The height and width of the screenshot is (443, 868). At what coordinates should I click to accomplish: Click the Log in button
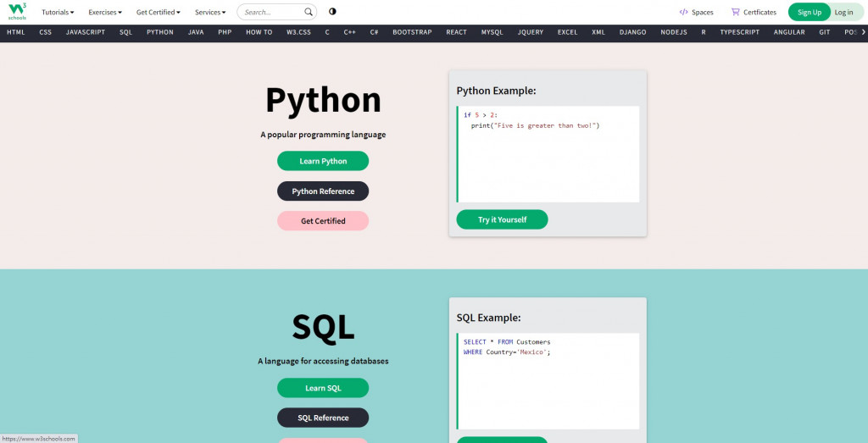[843, 12]
